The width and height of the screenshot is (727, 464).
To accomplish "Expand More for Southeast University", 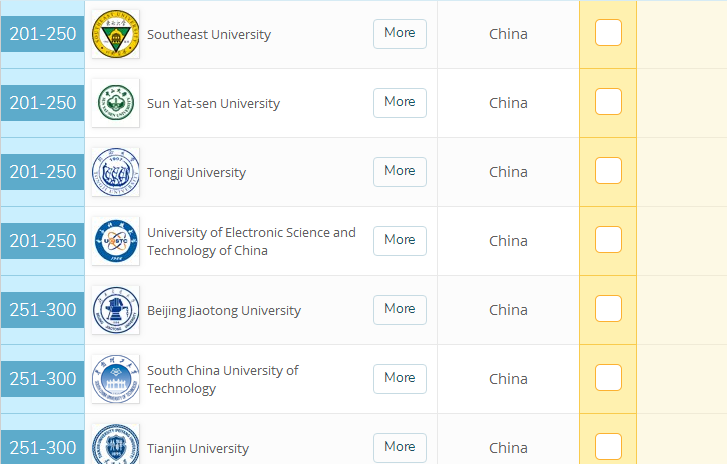I will [x=399, y=33].
